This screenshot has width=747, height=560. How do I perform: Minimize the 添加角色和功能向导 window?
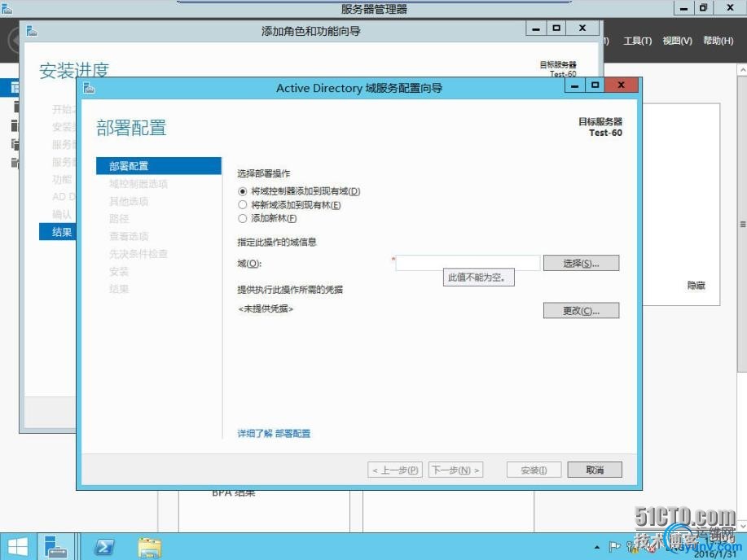click(536, 28)
